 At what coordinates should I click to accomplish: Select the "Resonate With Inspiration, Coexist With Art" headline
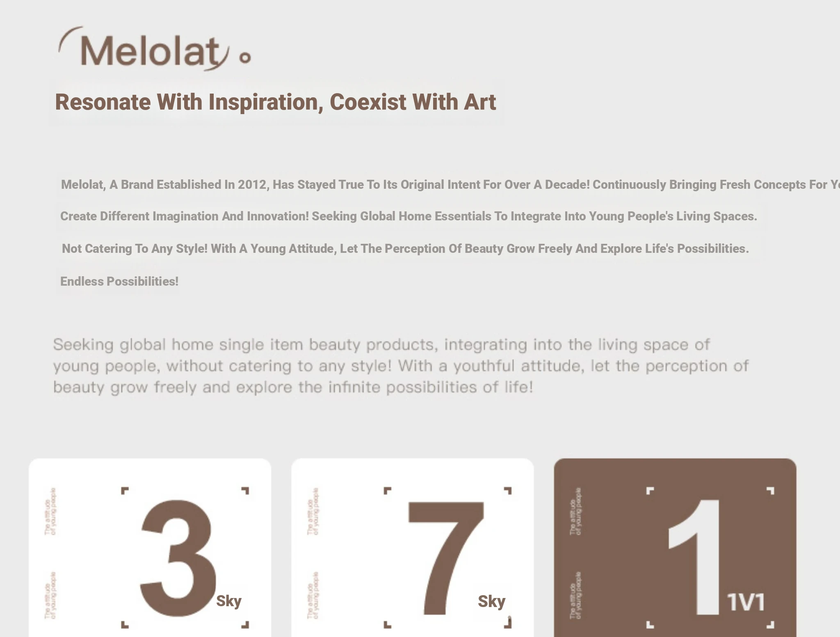[276, 102]
